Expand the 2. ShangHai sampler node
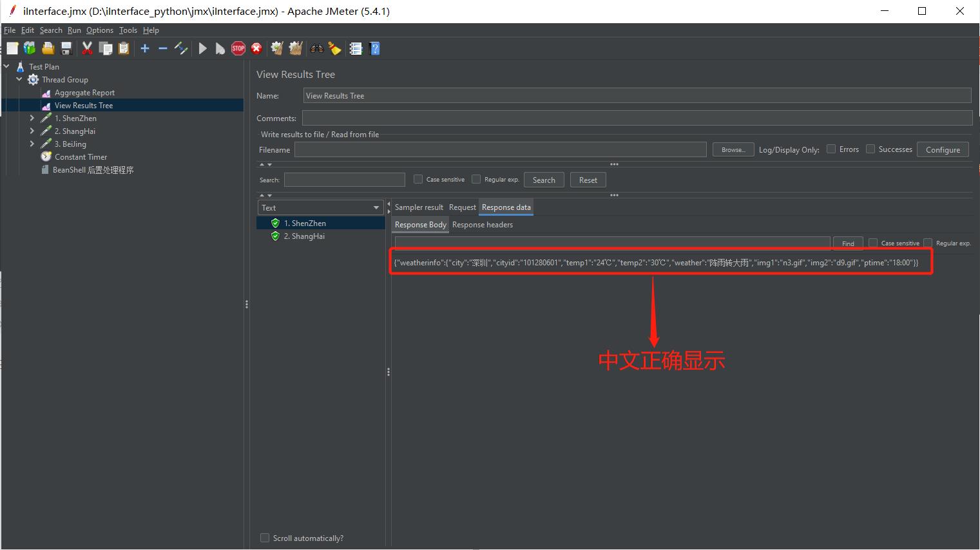The width and height of the screenshot is (980, 550). click(32, 131)
